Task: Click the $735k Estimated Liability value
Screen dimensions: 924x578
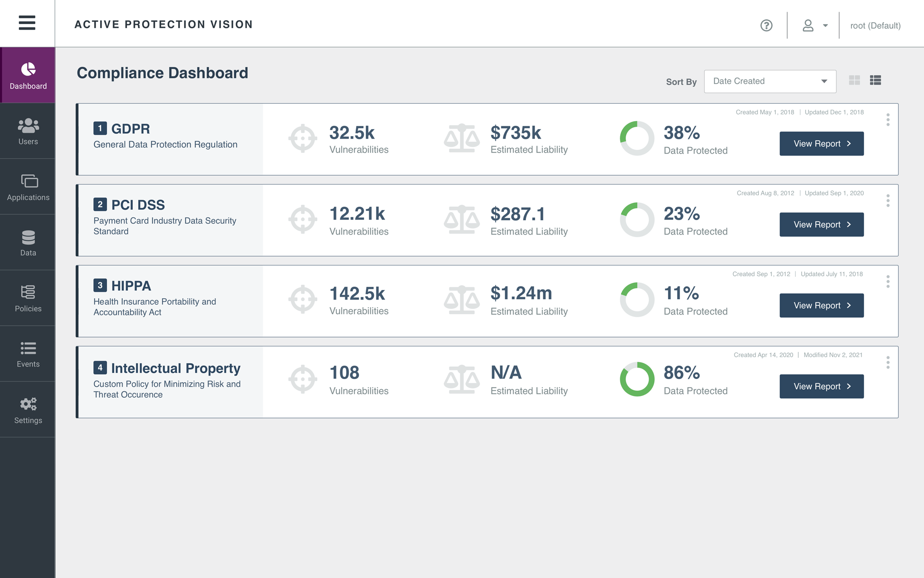Action: click(x=516, y=132)
